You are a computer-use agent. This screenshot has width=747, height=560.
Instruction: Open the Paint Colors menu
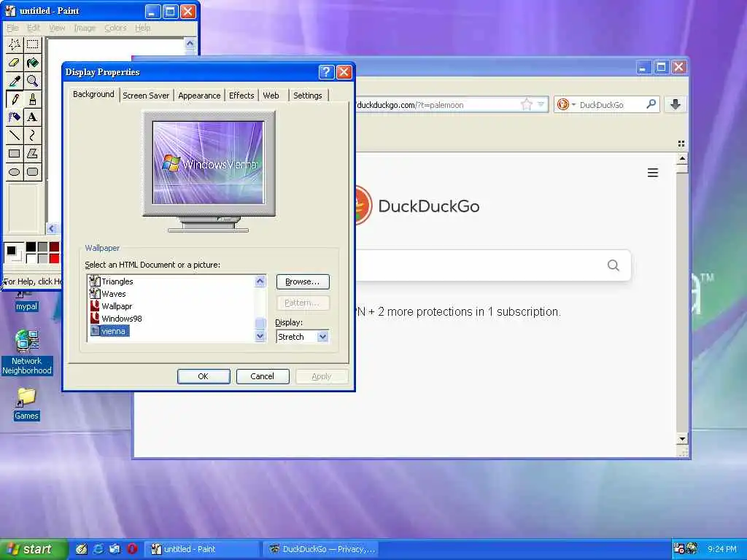click(x=115, y=28)
